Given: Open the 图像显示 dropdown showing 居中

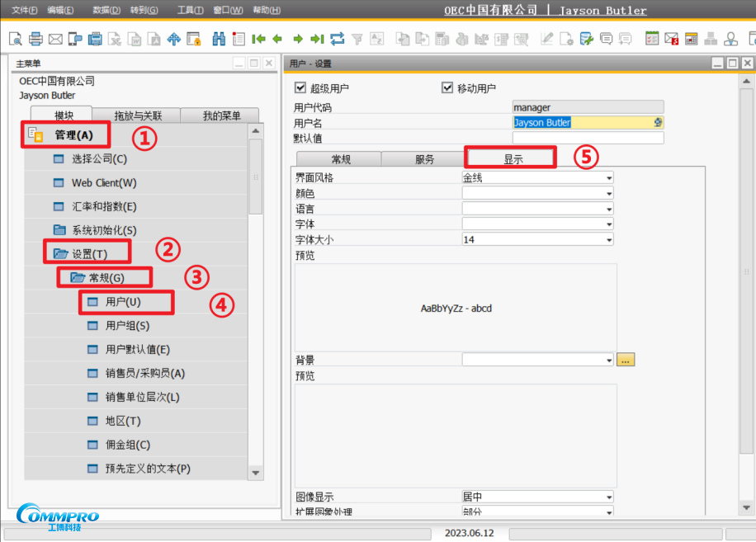Looking at the screenshot, I should pos(607,497).
